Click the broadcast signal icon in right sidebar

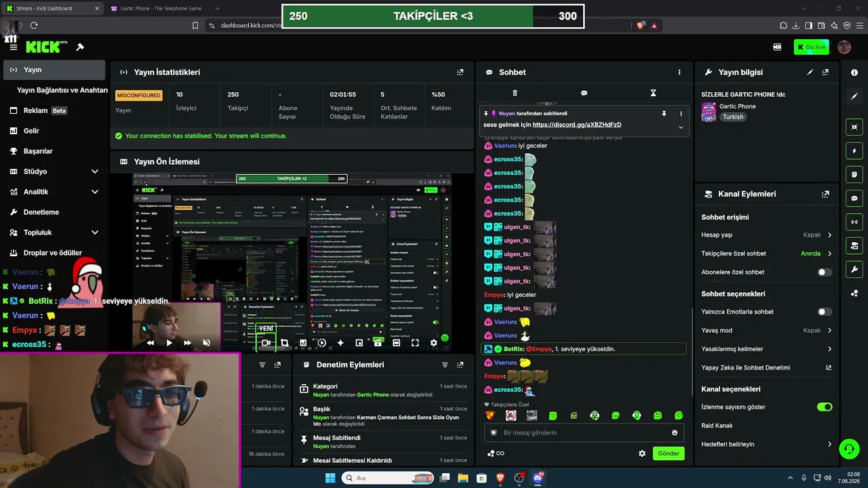point(854,222)
